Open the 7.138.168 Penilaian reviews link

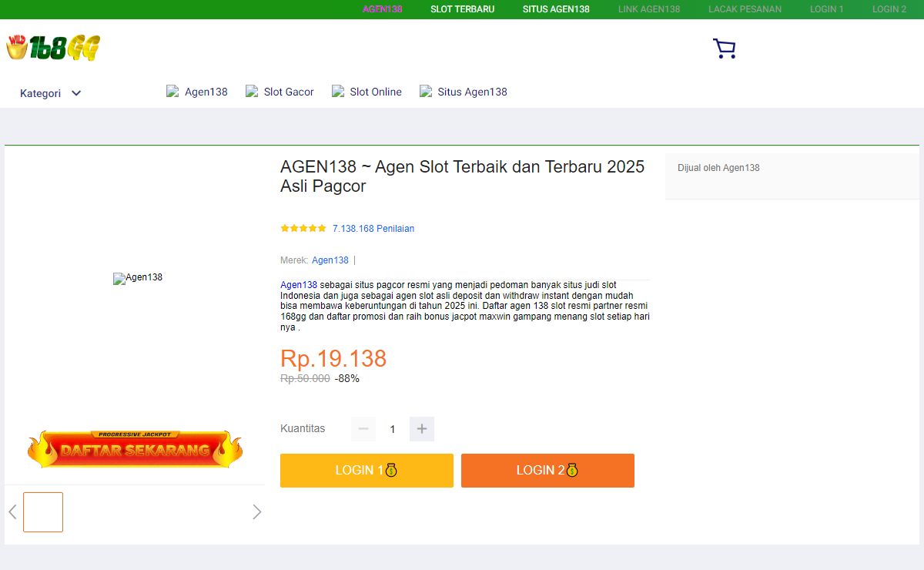373,229
